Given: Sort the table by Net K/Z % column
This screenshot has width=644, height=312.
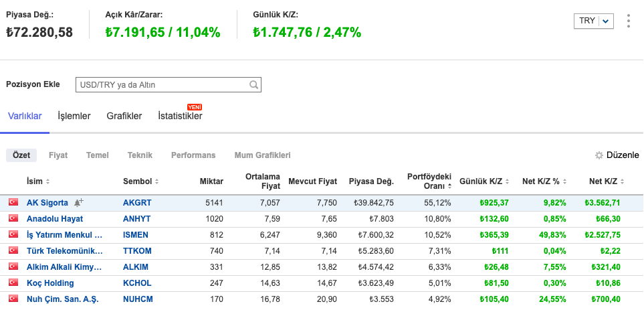Looking at the screenshot, I should [566, 182].
